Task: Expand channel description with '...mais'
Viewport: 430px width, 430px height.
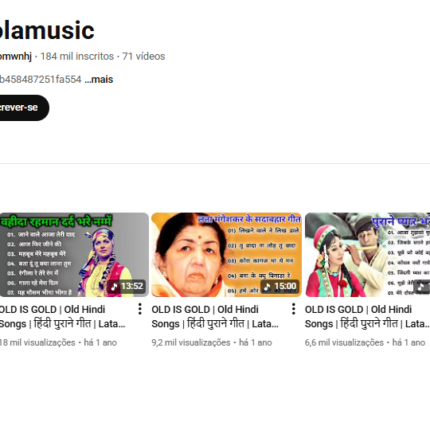Action: point(99,79)
